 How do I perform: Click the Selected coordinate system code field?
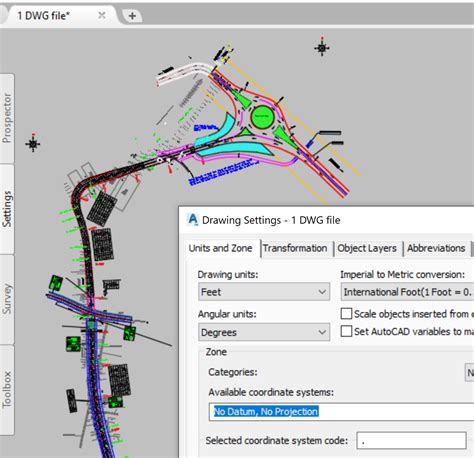click(411, 441)
